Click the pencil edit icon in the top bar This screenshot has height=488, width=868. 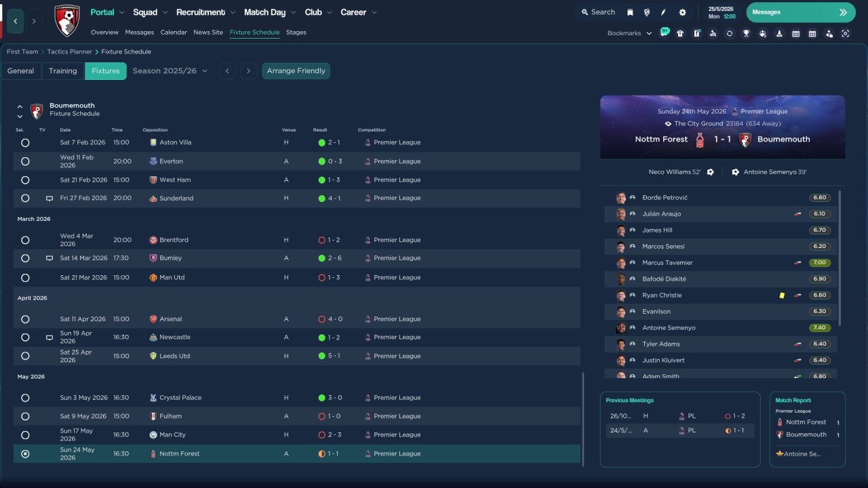[x=664, y=12]
